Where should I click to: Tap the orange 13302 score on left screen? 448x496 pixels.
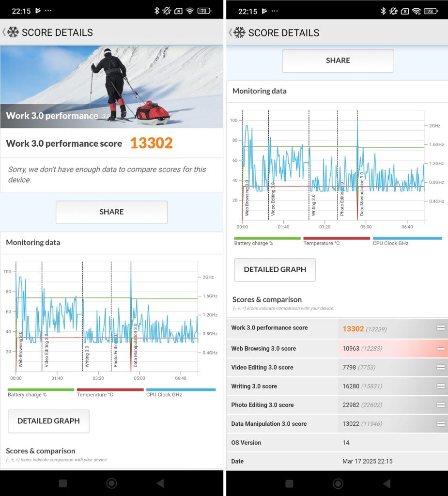point(152,143)
